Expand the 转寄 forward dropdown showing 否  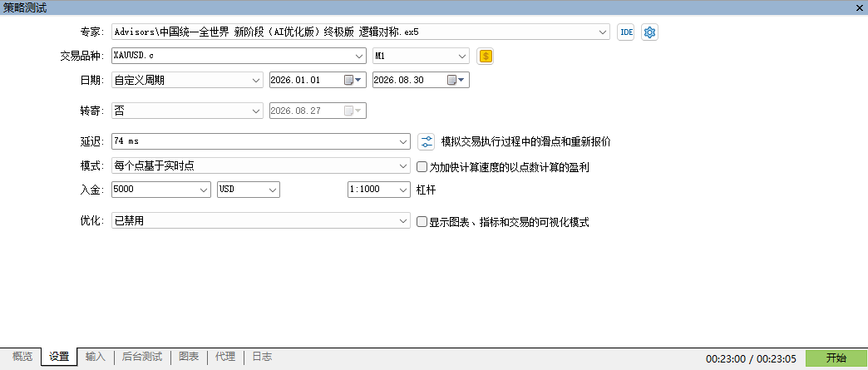coord(256,111)
